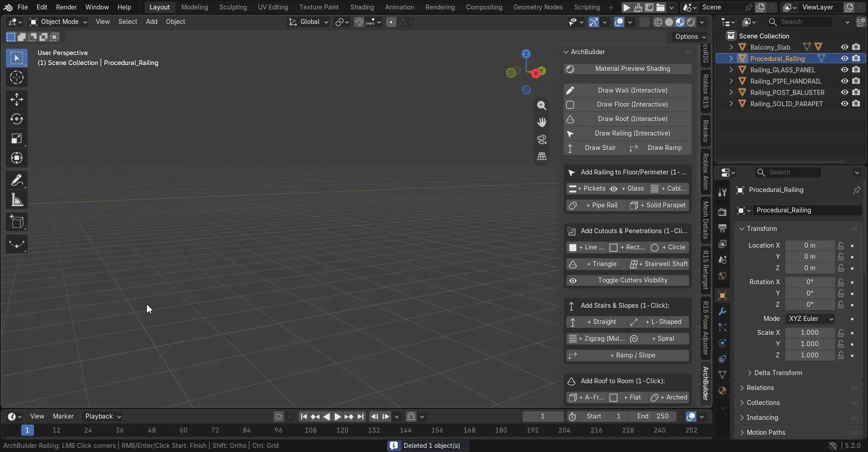Image resolution: width=868 pixels, height=452 pixels.
Task: Click the + Glass railing button
Action: tap(627, 188)
